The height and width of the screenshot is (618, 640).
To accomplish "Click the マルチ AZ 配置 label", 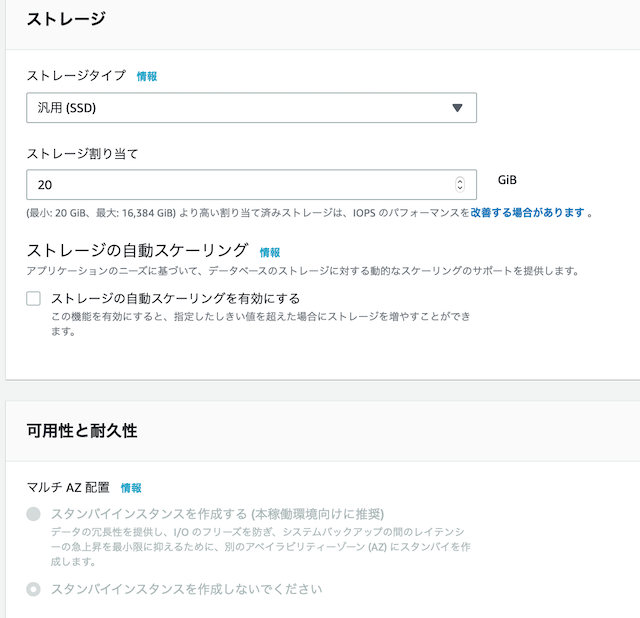I will tap(68, 487).
